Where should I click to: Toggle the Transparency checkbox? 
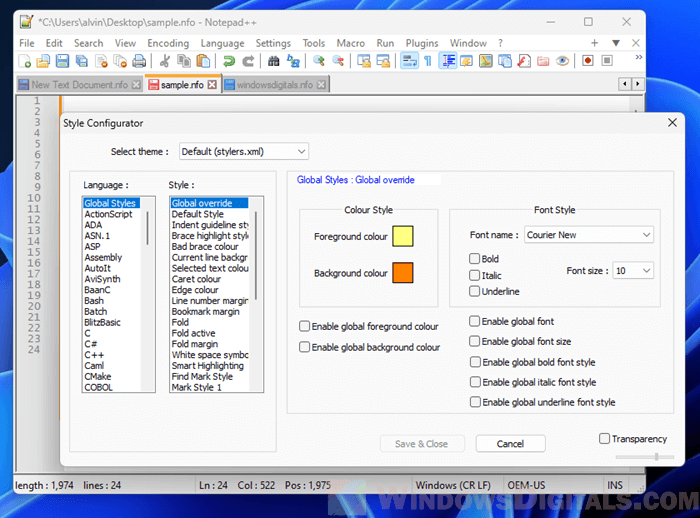pos(604,439)
